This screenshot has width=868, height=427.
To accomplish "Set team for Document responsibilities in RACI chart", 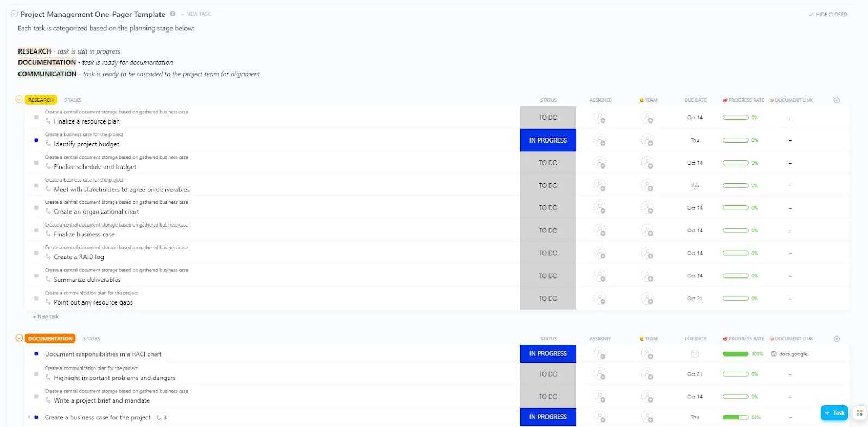I will coord(647,354).
